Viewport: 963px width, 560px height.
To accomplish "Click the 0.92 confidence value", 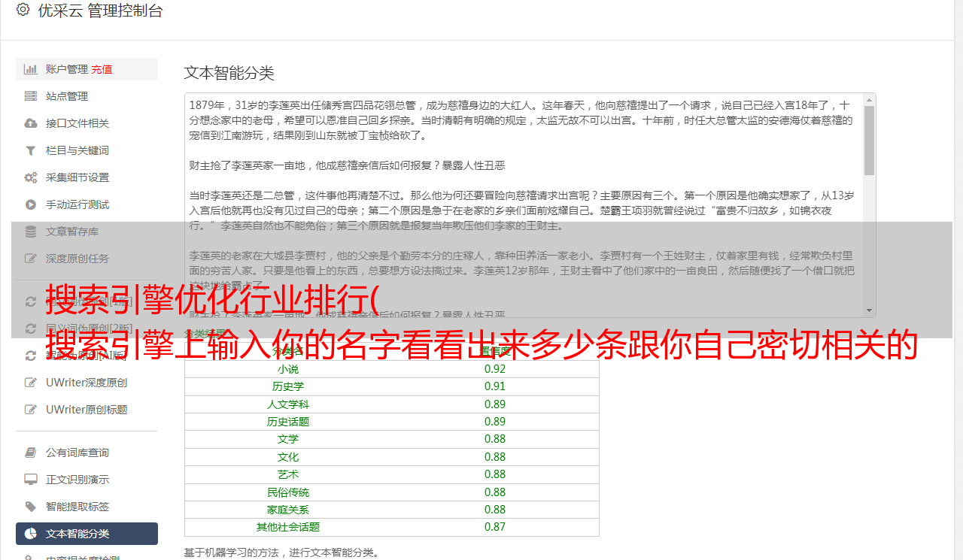I will click(495, 369).
